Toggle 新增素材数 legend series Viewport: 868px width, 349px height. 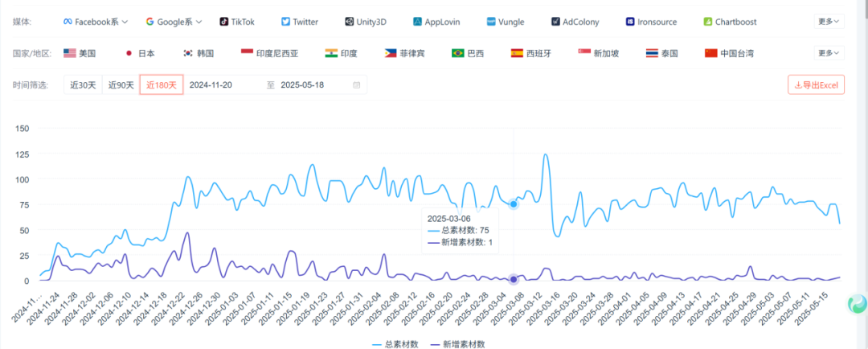[x=457, y=344]
